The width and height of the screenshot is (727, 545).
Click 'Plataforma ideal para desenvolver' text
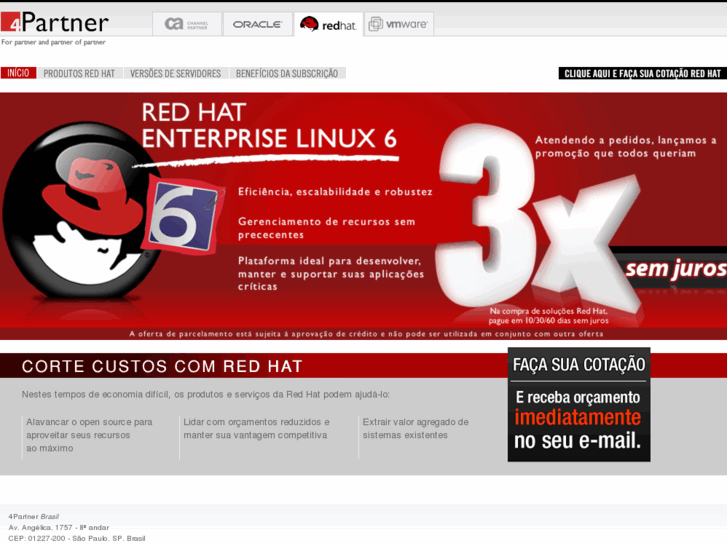331,274
